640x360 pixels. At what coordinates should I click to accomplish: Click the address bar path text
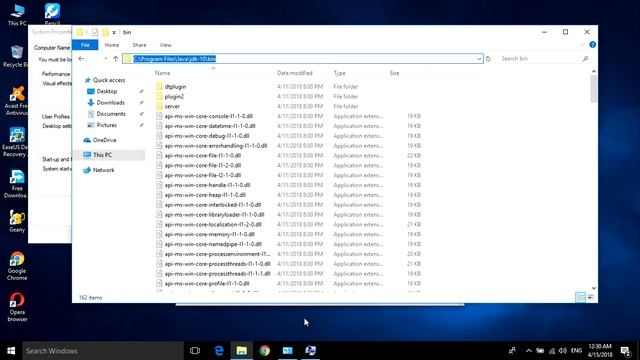(175, 59)
